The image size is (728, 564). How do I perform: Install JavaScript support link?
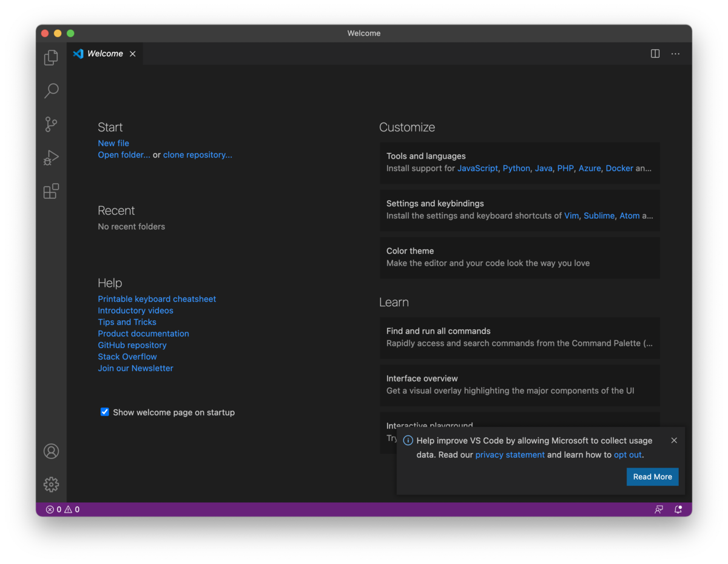[477, 168]
